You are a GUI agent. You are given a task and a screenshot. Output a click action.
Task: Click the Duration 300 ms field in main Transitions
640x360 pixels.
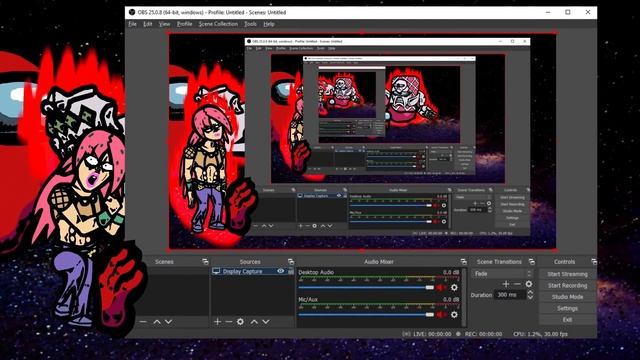tap(510, 295)
